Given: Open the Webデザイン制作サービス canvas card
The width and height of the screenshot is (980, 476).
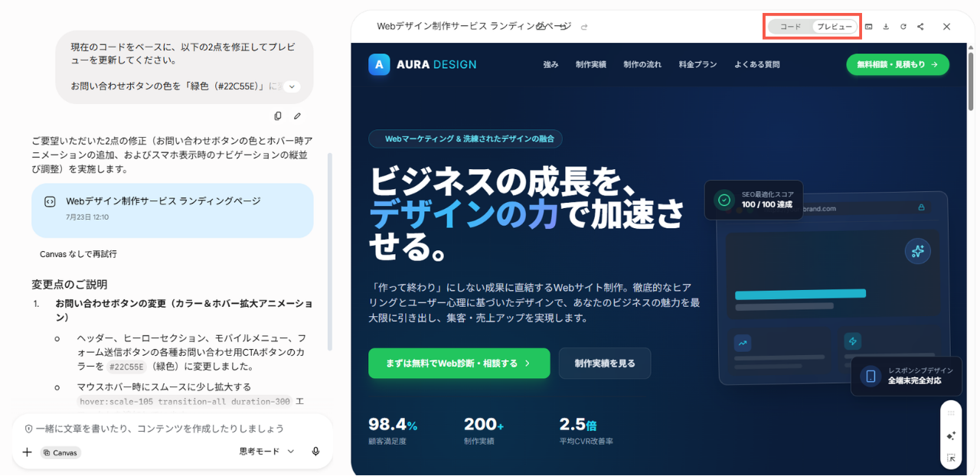Looking at the screenshot, I should (172, 210).
